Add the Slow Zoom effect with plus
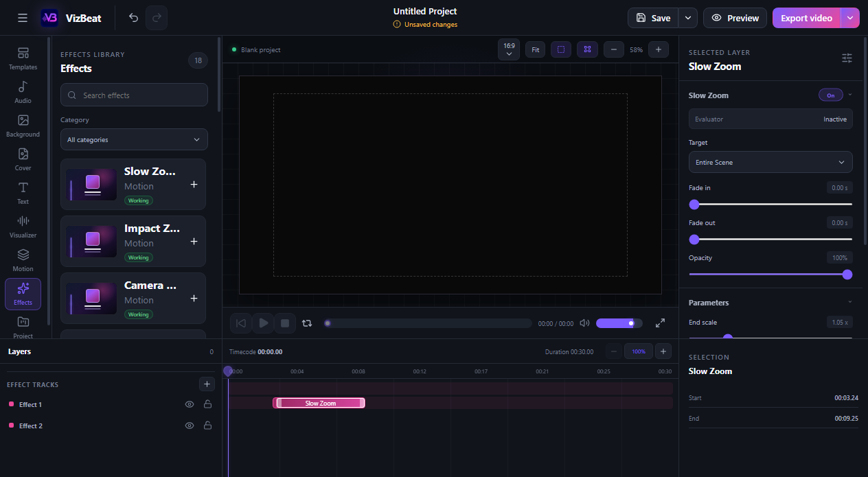The image size is (868, 477). 194,185
